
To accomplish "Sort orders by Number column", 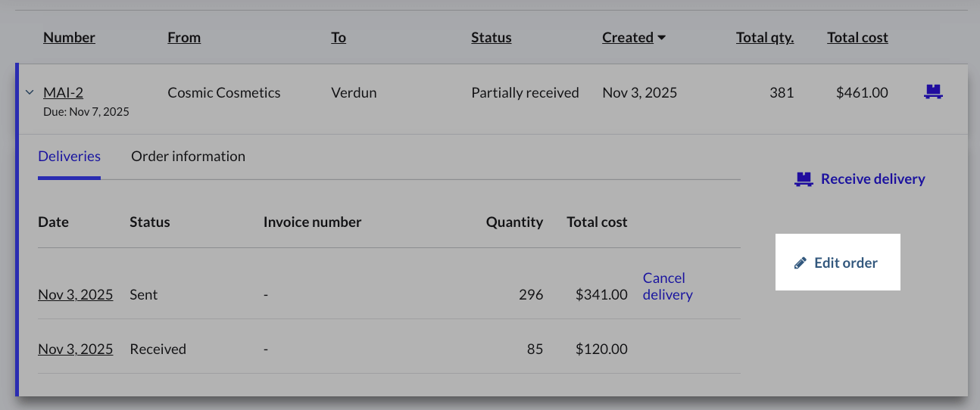I will point(69,38).
